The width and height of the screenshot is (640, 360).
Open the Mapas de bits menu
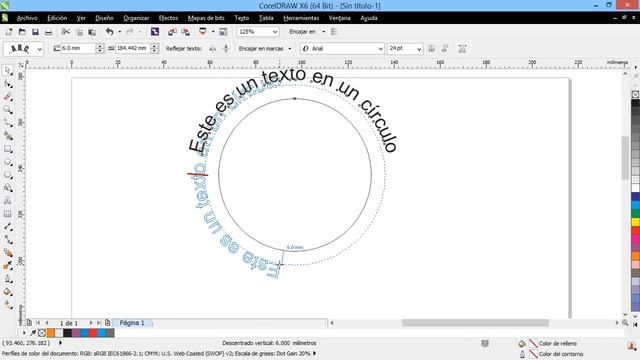pyautogui.click(x=206, y=18)
